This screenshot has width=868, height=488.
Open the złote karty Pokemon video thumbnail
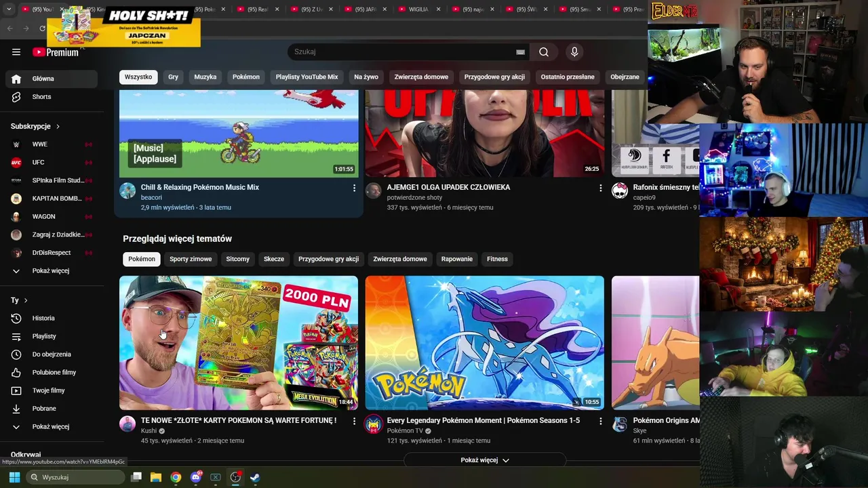point(239,343)
